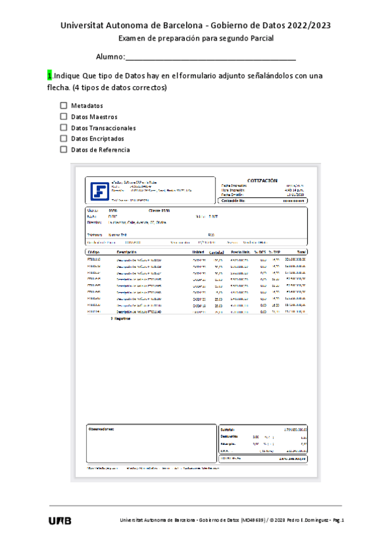
Task: Select the Datos Transaccionales checkbox
Action: coord(63,127)
